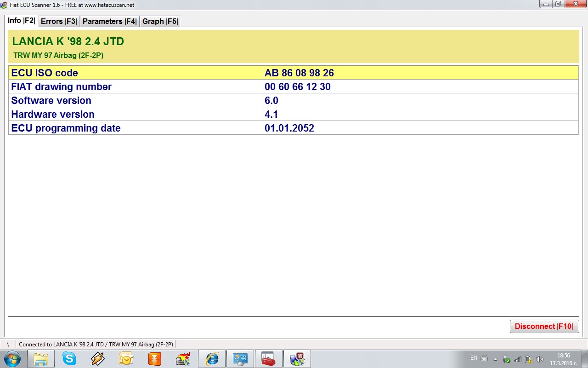Open the control panel taskbar window icon

pos(240,359)
